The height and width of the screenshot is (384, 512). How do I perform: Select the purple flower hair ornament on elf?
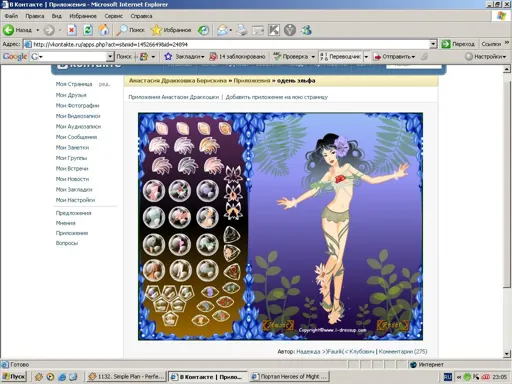[x=341, y=146]
